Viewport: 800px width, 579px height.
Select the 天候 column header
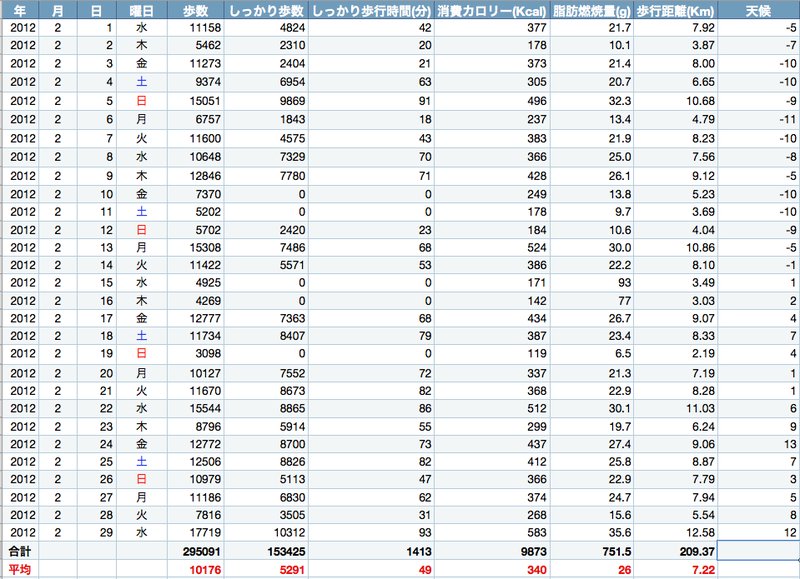click(758, 11)
